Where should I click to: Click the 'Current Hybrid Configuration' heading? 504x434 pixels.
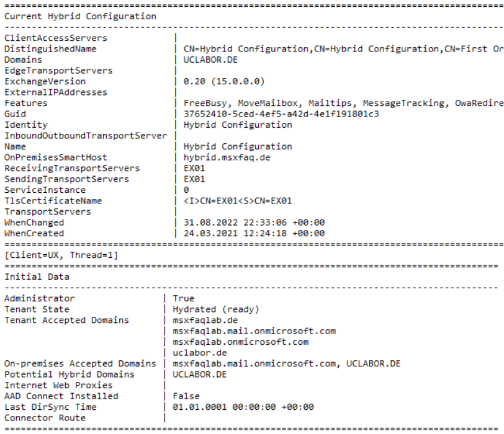tap(80, 16)
